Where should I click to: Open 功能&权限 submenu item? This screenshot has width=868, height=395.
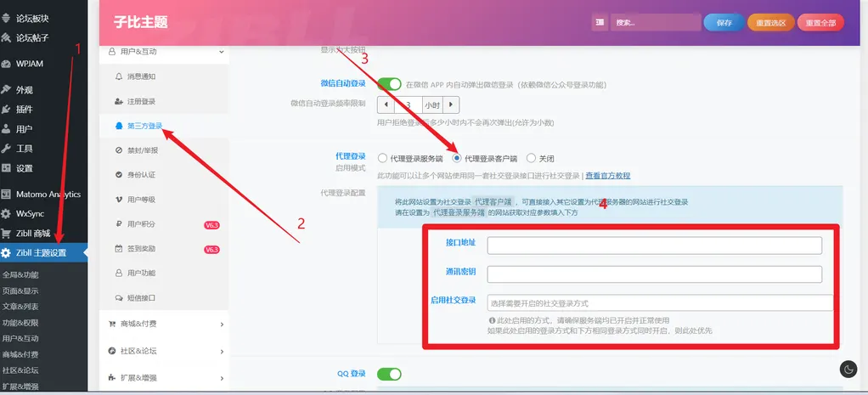pyautogui.click(x=20, y=323)
